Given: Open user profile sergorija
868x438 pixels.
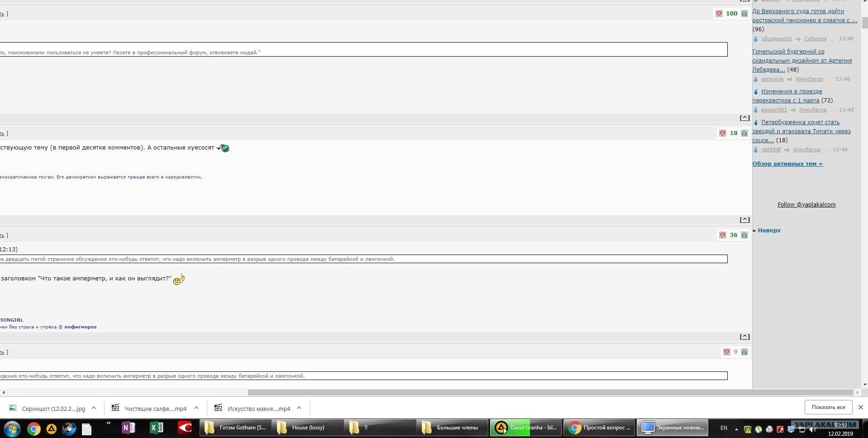Looking at the screenshot, I should tap(772, 79).
